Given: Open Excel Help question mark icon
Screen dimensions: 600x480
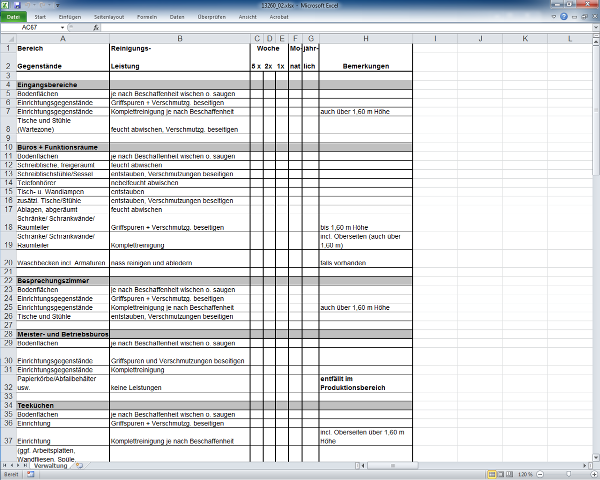Looking at the screenshot, I should pyautogui.click(x=563, y=17).
